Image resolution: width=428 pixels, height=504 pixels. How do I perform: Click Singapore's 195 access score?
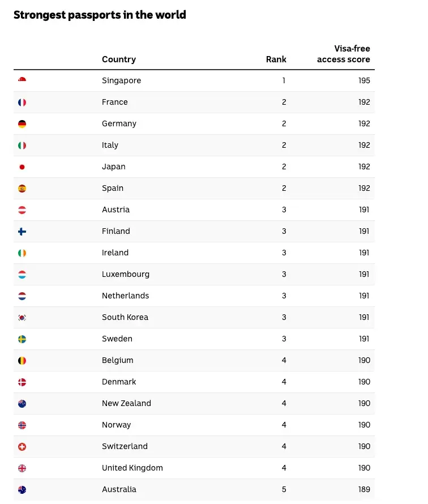[x=364, y=80]
